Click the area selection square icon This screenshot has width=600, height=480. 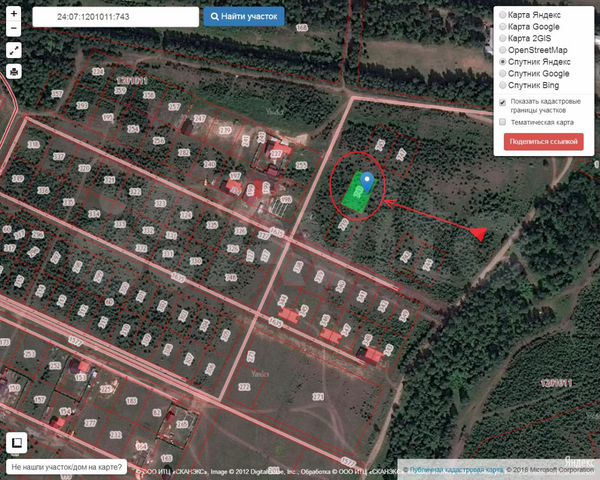[x=16, y=443]
